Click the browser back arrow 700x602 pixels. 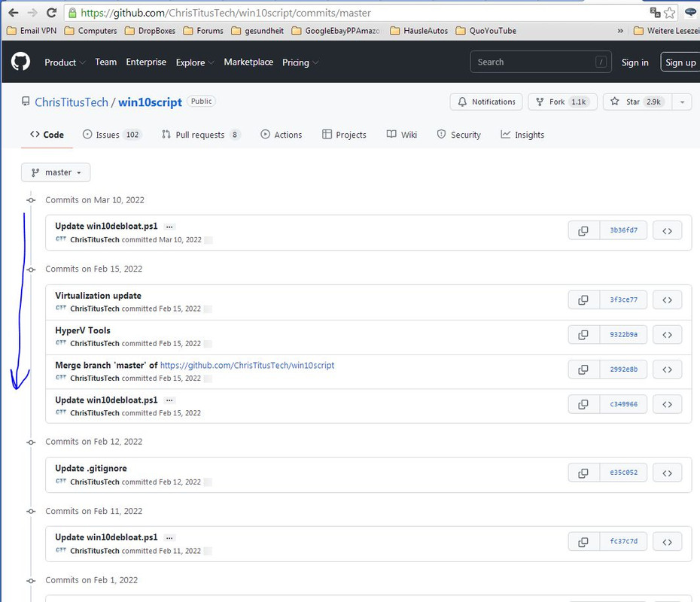14,13
